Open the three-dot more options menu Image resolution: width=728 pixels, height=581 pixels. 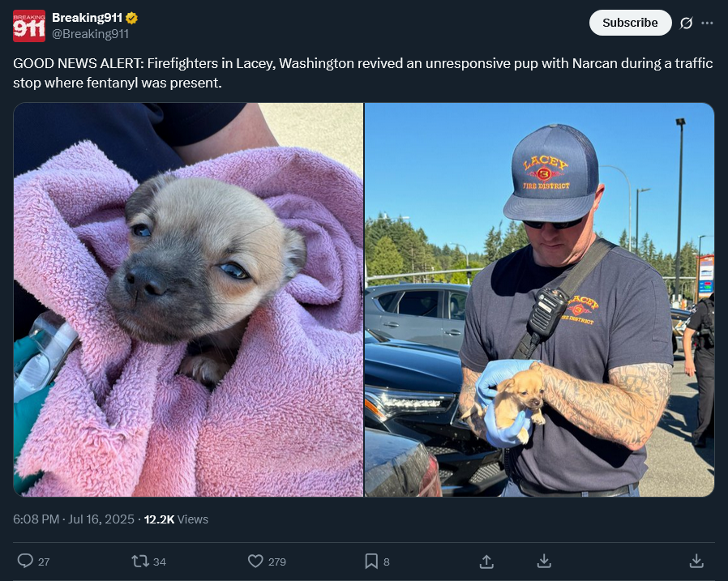(x=707, y=23)
